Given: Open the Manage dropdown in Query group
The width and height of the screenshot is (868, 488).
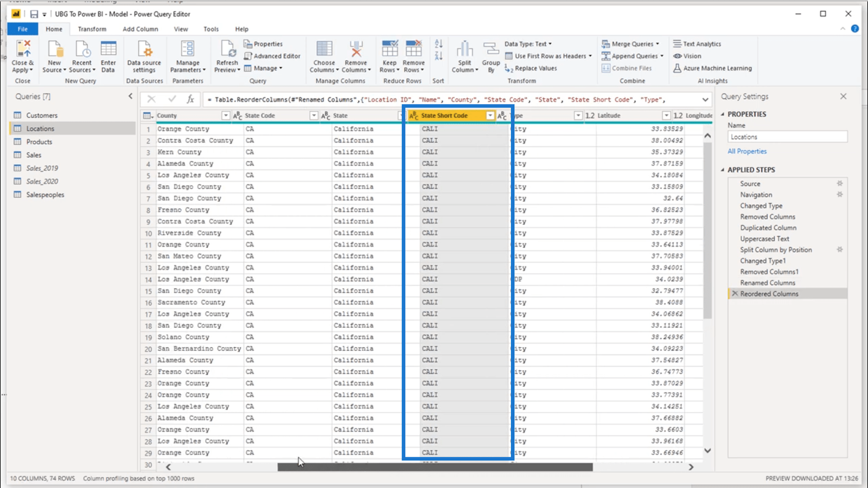Looking at the screenshot, I should click(263, 68).
